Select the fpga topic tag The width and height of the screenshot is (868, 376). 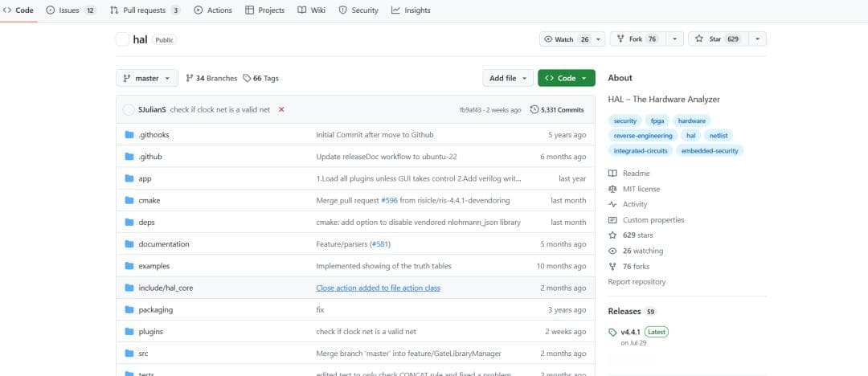coord(657,121)
